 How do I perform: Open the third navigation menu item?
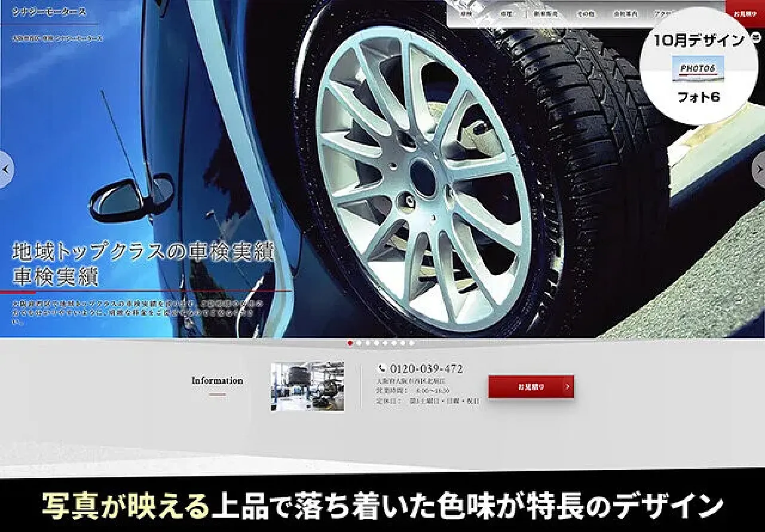[545, 14]
